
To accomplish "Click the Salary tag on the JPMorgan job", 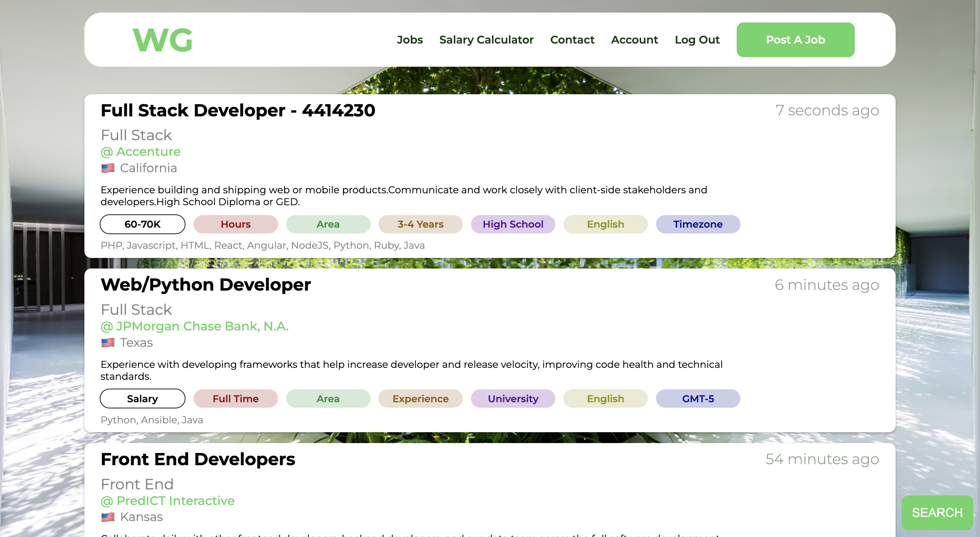I will point(142,398).
